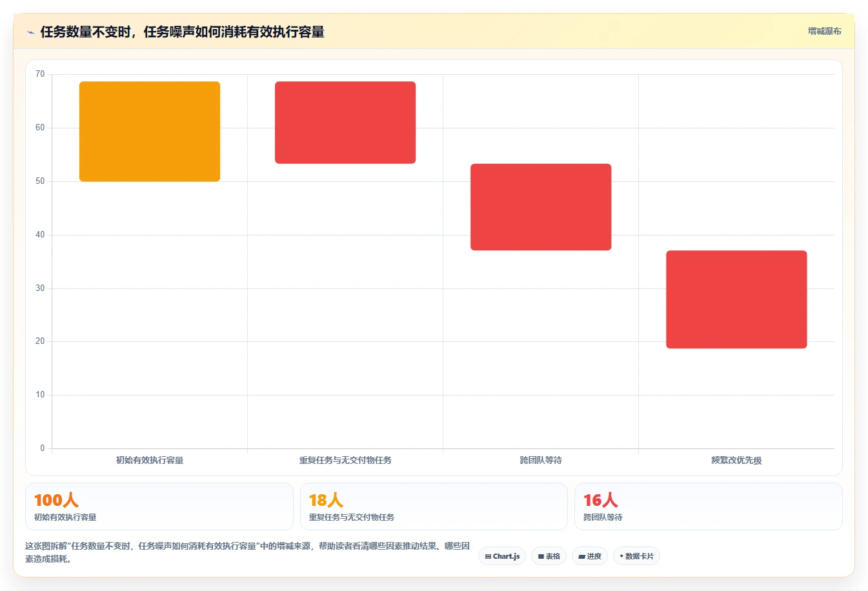Screen dimensions: 868x591
Task: Click the x-axis label 初始有效执行容量
Action: click(x=150, y=460)
